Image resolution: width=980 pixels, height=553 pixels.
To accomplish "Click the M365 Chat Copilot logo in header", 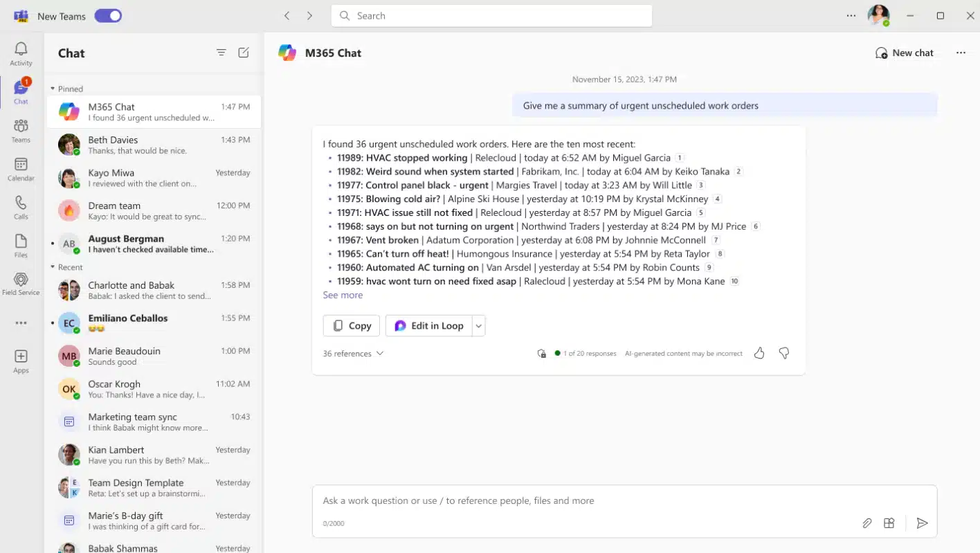I will coord(287,53).
